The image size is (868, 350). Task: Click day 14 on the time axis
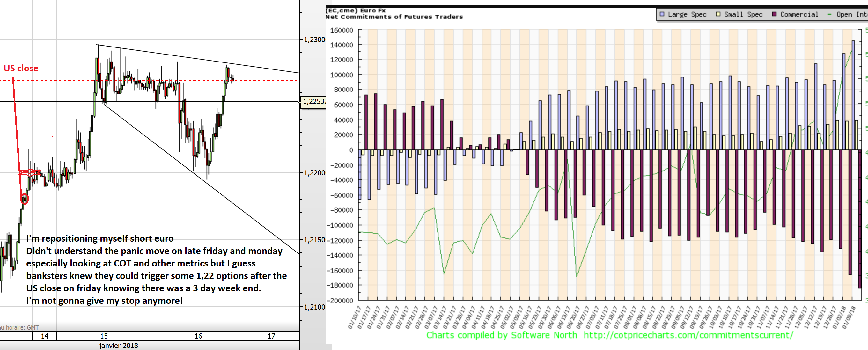coord(44,336)
